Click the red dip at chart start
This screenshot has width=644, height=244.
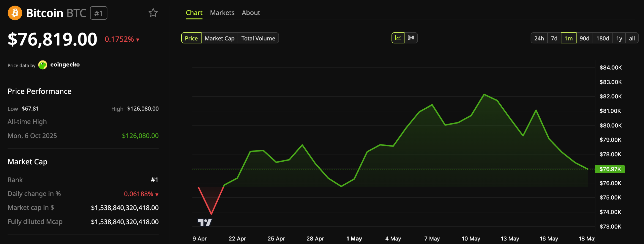[x=211, y=214]
